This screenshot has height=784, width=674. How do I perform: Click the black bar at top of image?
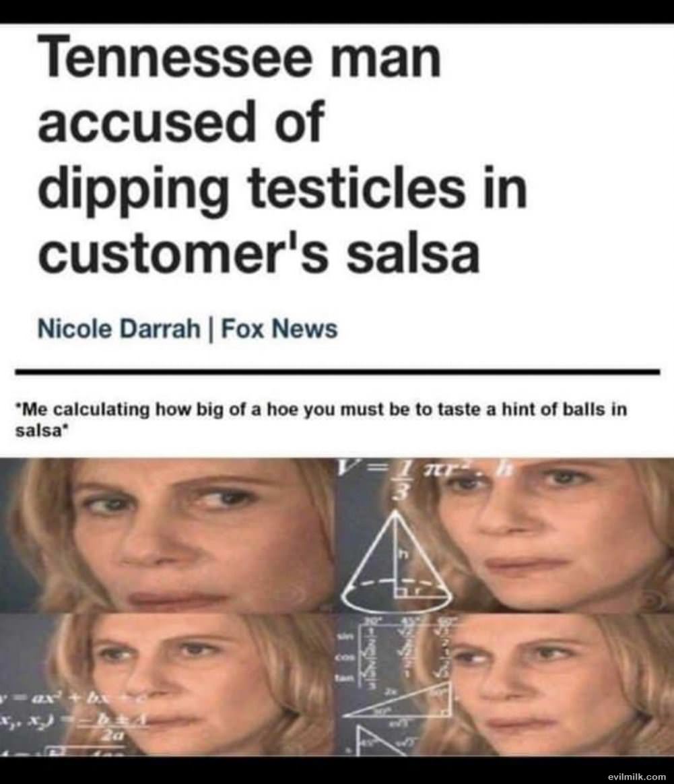(x=337, y=11)
